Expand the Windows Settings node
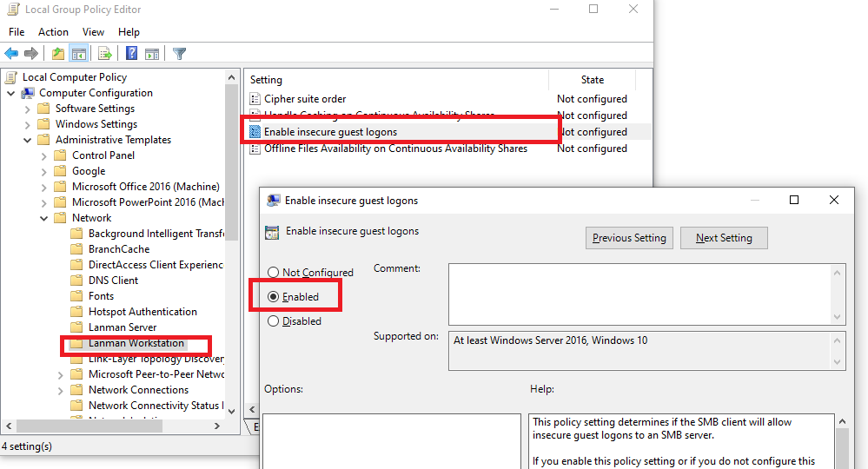This screenshot has width=868, height=469. pyautogui.click(x=28, y=124)
